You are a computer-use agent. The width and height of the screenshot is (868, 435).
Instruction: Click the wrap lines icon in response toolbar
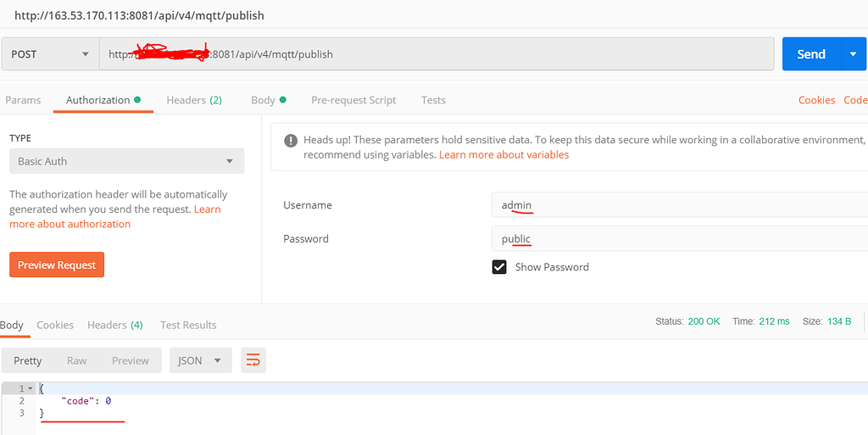click(253, 360)
